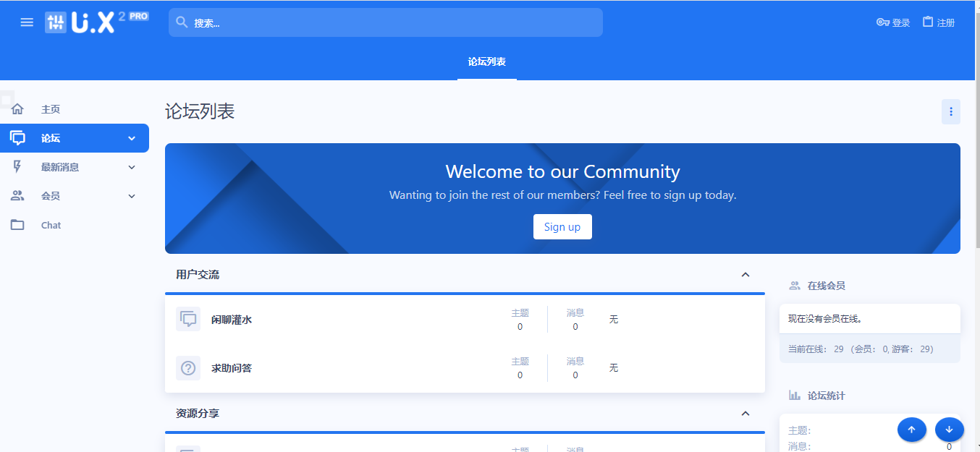This screenshot has height=452, width=980.
Task: Click the scroll to bottom arrow button
Action: 950,430
